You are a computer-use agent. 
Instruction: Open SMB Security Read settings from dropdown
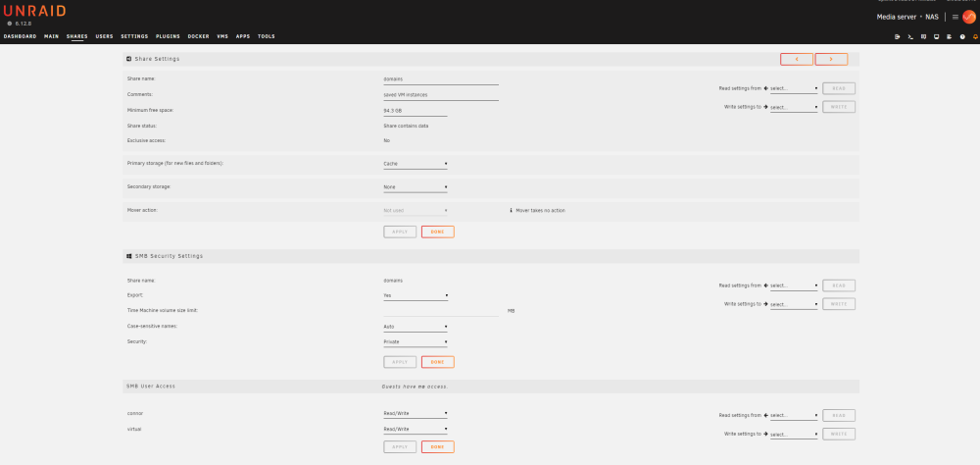click(x=794, y=286)
